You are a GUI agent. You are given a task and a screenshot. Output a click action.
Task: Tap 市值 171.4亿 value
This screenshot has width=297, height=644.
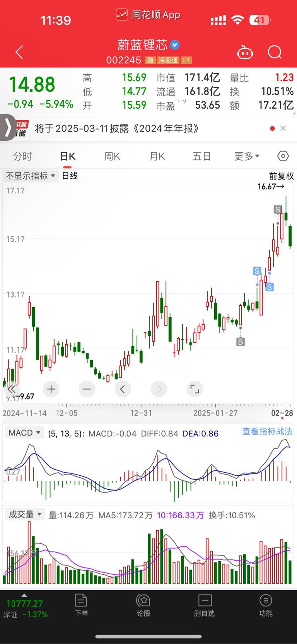[x=202, y=78]
